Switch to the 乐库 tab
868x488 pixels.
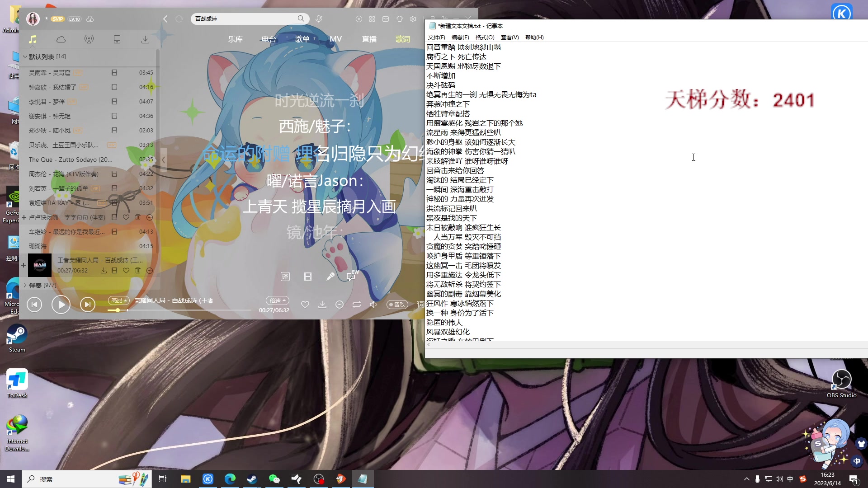coord(235,39)
